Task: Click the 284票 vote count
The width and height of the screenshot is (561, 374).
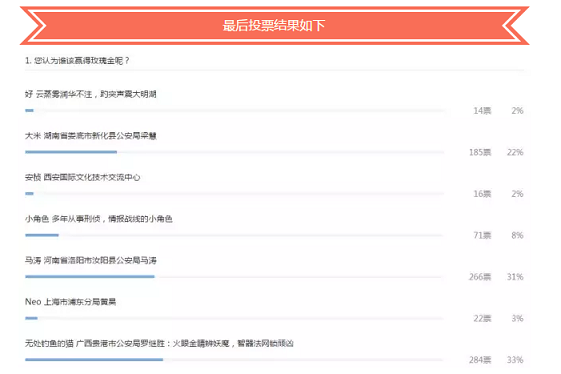Action: click(x=480, y=360)
